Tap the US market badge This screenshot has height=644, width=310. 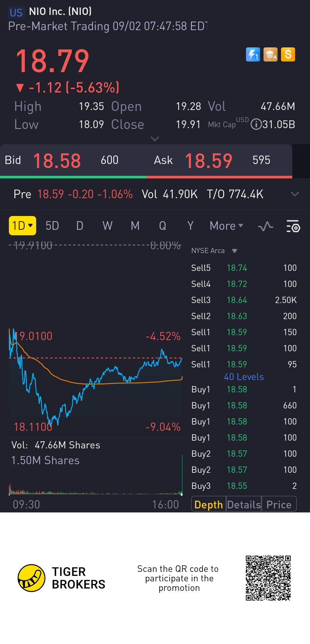click(16, 12)
